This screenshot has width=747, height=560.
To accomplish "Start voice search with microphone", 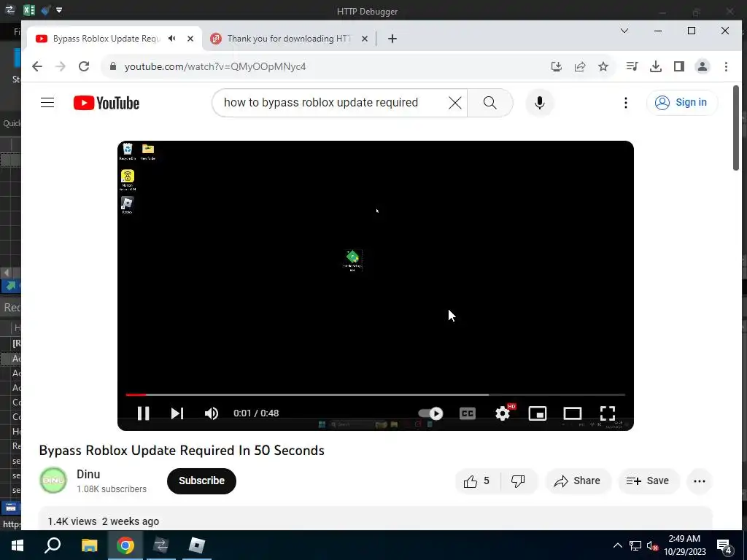I will click(539, 103).
